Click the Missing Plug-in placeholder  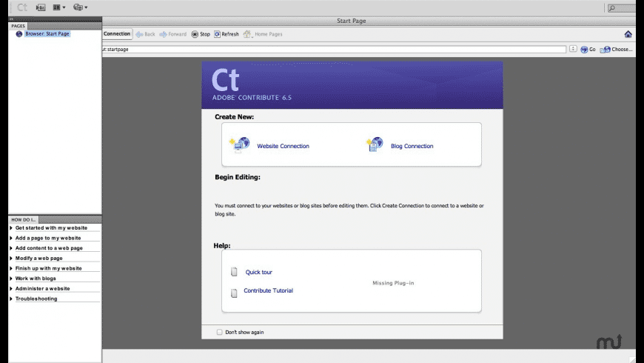click(393, 283)
